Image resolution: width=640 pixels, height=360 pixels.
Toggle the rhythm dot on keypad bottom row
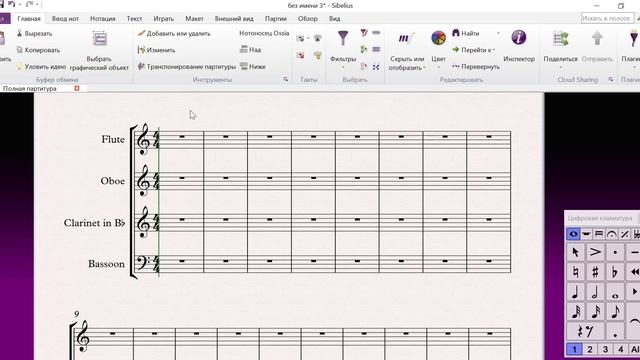[x=615, y=331]
